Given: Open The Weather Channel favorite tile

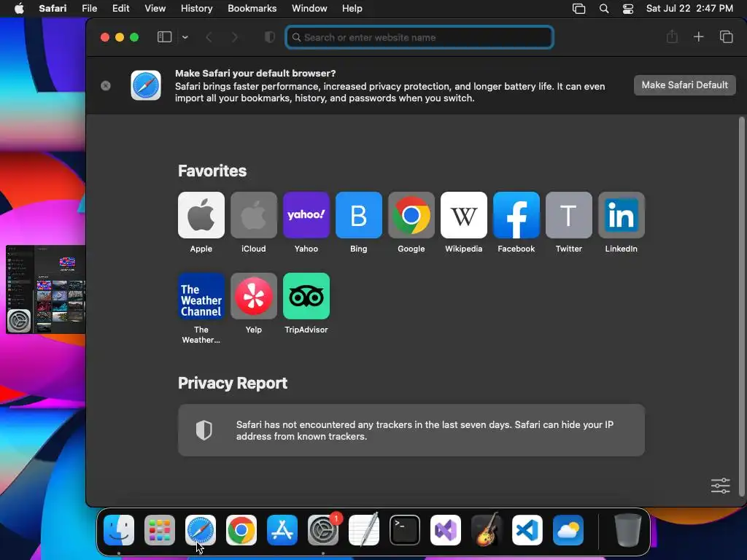Looking at the screenshot, I should click(201, 296).
